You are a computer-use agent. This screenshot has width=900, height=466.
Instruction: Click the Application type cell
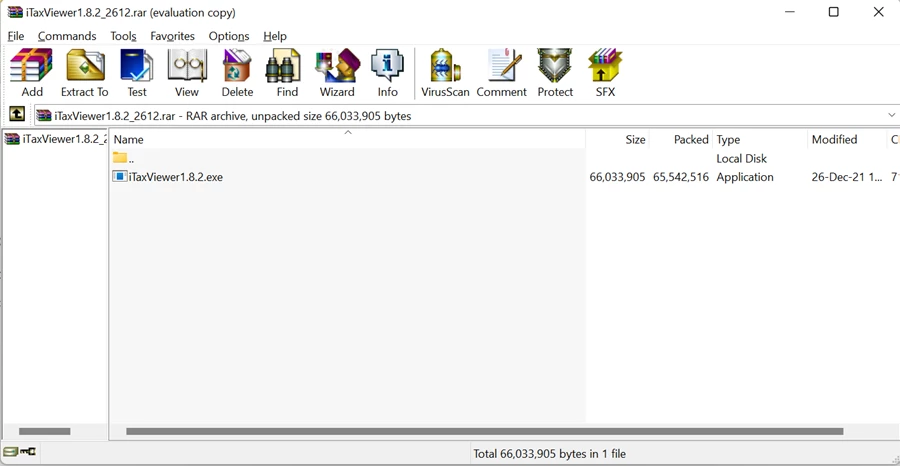tap(744, 177)
